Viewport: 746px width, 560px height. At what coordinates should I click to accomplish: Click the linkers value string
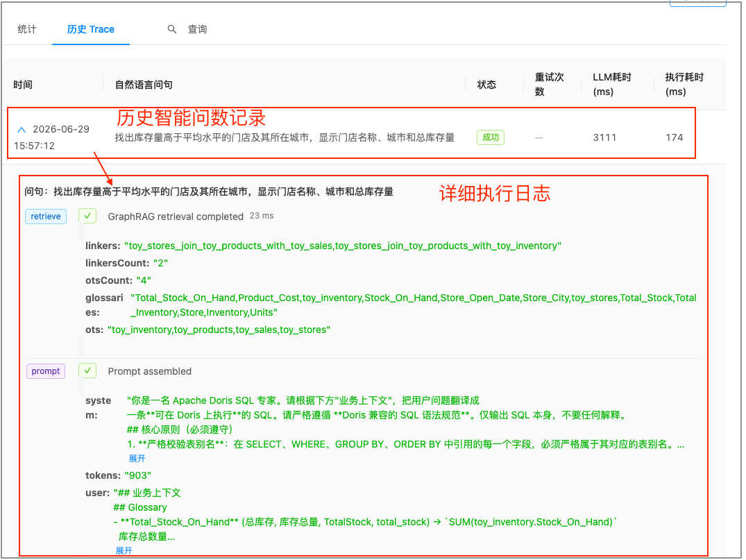(x=343, y=246)
